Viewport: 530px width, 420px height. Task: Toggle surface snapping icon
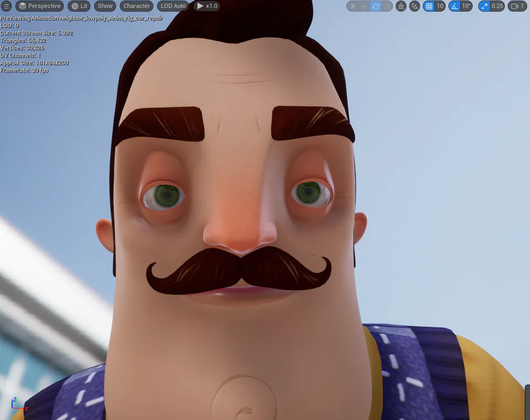(415, 6)
